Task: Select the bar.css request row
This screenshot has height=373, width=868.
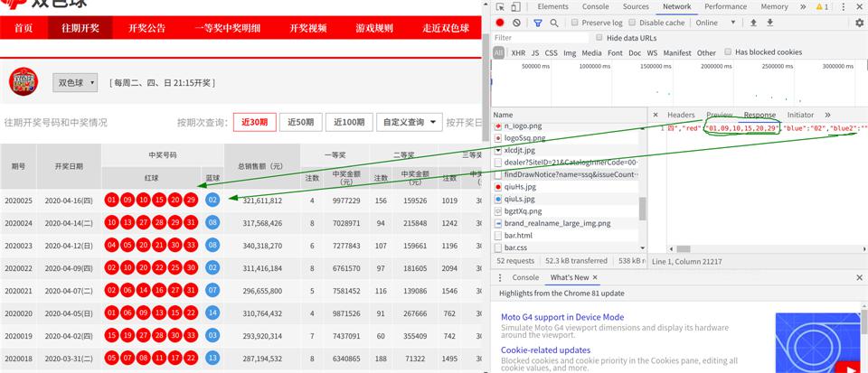Action: [566, 248]
